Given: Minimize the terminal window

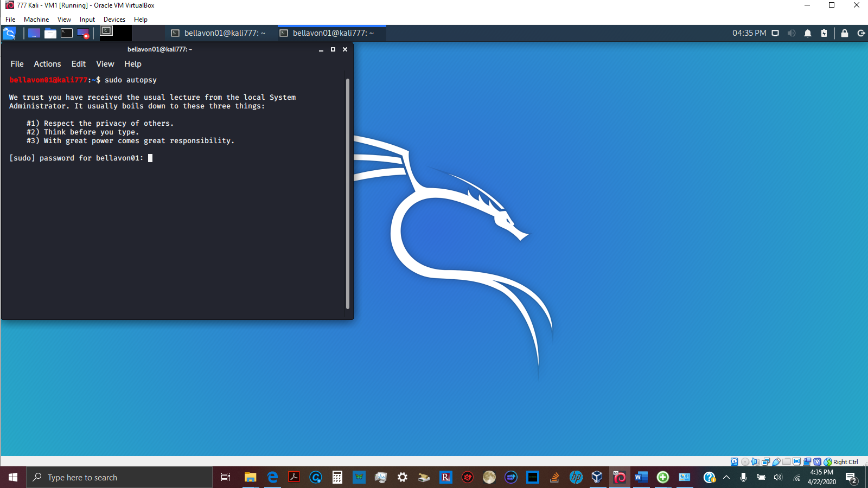Looking at the screenshot, I should coord(321,49).
